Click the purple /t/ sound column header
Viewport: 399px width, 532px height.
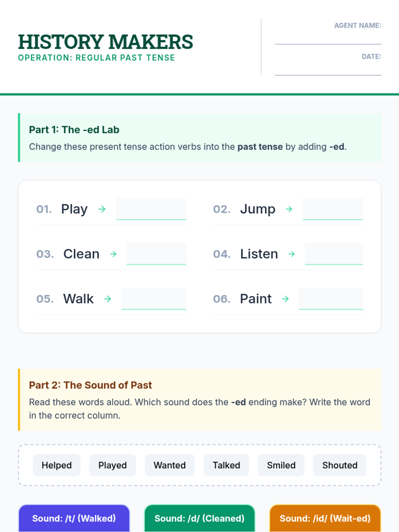pos(74,518)
